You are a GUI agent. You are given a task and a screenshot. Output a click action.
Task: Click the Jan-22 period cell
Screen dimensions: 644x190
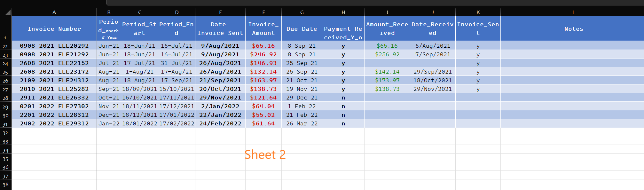coord(109,123)
